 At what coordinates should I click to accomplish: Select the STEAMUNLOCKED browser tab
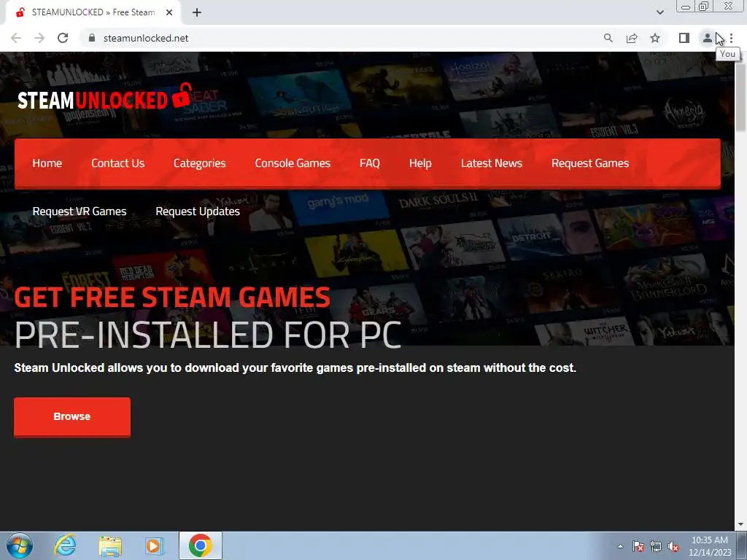[93, 13]
